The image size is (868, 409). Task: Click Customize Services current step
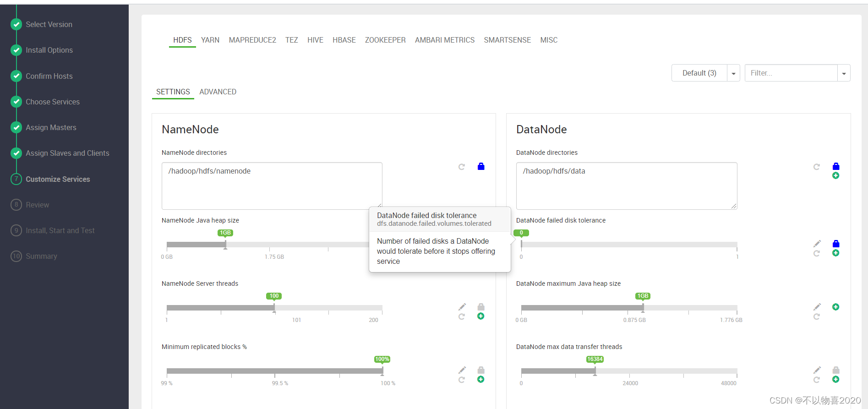(58, 179)
